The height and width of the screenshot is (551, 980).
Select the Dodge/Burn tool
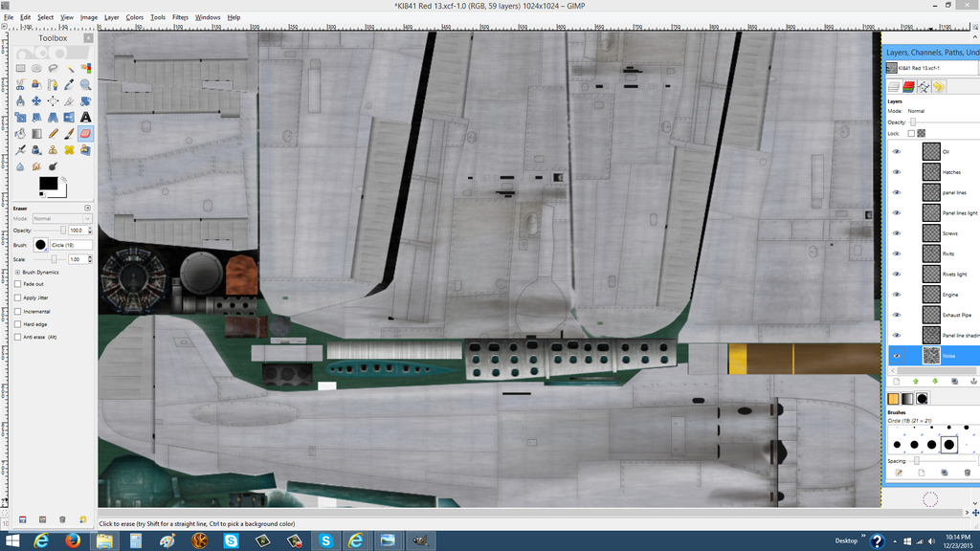[54, 166]
